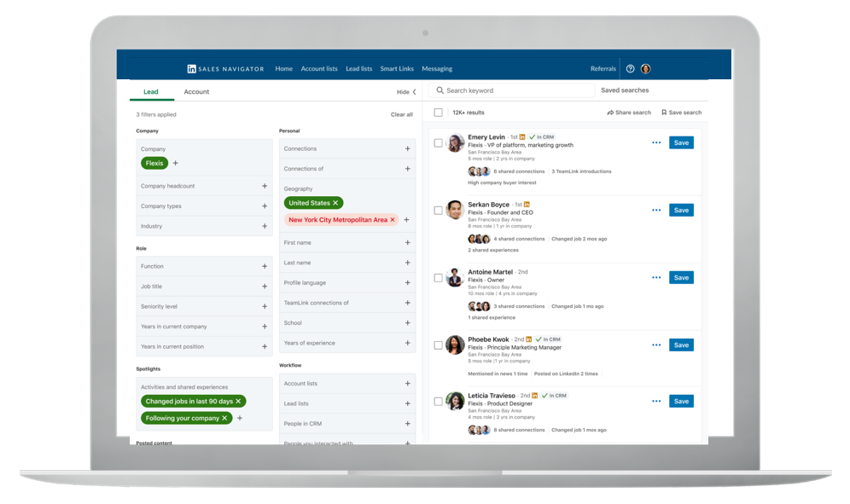Screen dimensions: 850x504
Task: Expand the Company headcount filter
Action: [265, 186]
